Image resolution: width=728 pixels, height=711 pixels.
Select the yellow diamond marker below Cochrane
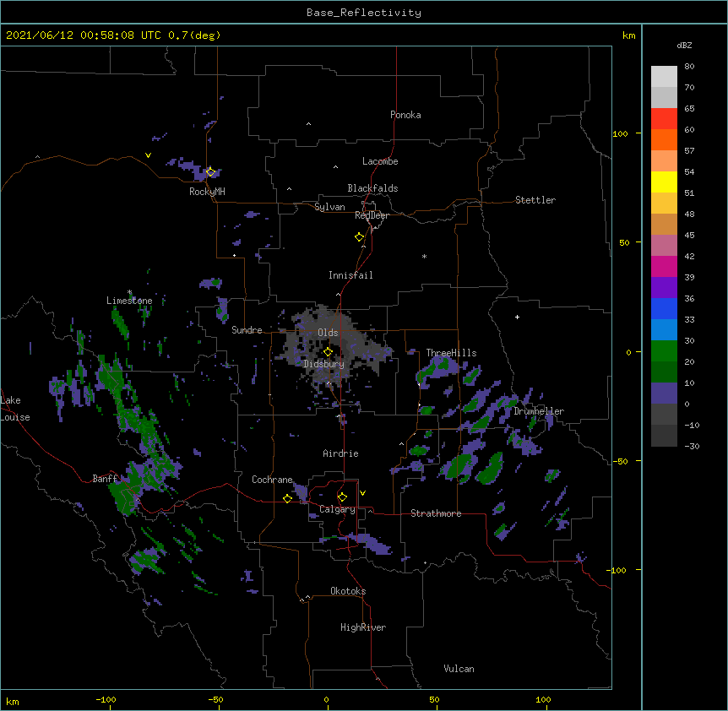coord(287,498)
